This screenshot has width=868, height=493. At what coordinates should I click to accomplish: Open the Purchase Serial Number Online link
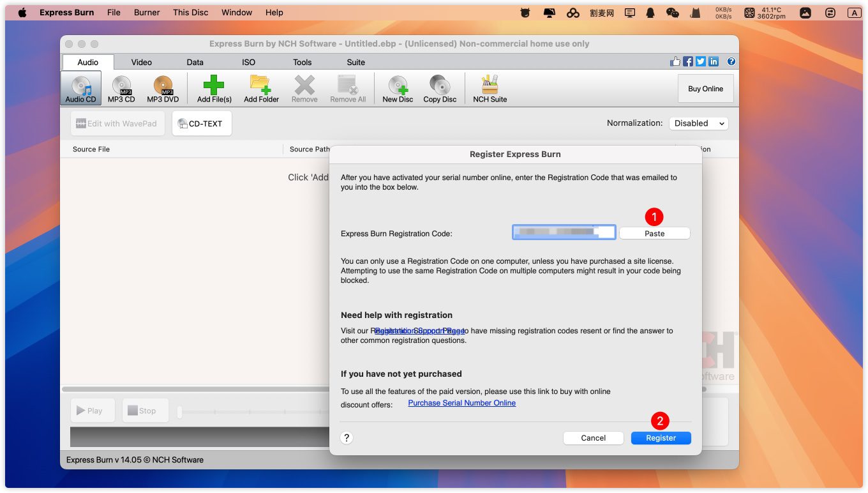pos(461,403)
